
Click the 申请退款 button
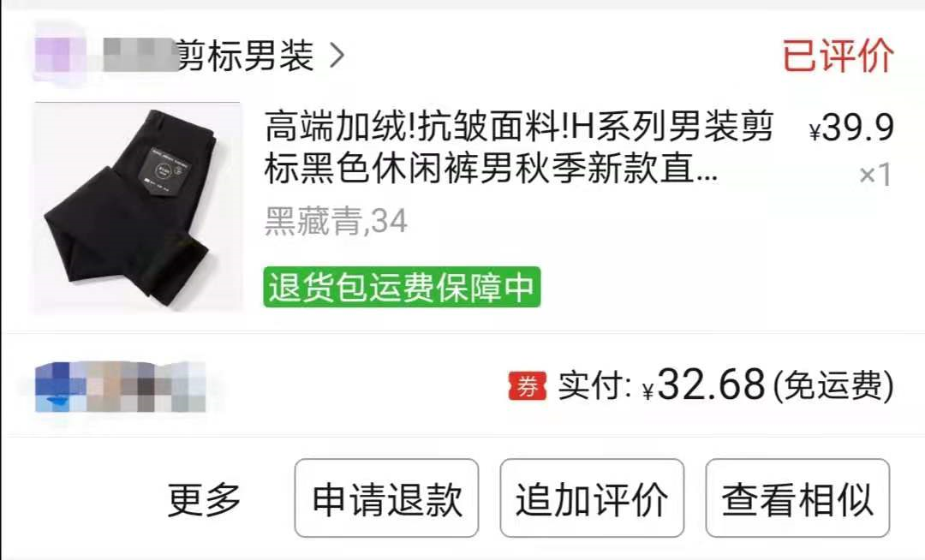pos(386,498)
